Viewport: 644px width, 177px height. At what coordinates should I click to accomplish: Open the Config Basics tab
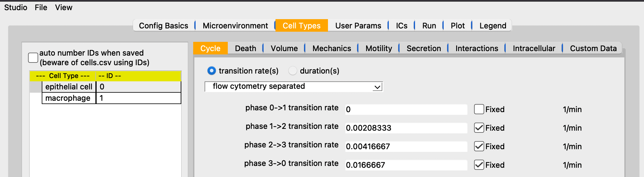coord(164,26)
